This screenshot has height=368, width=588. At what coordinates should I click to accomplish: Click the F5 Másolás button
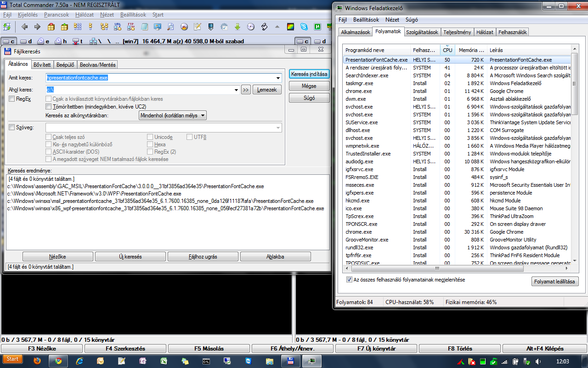[209, 349]
